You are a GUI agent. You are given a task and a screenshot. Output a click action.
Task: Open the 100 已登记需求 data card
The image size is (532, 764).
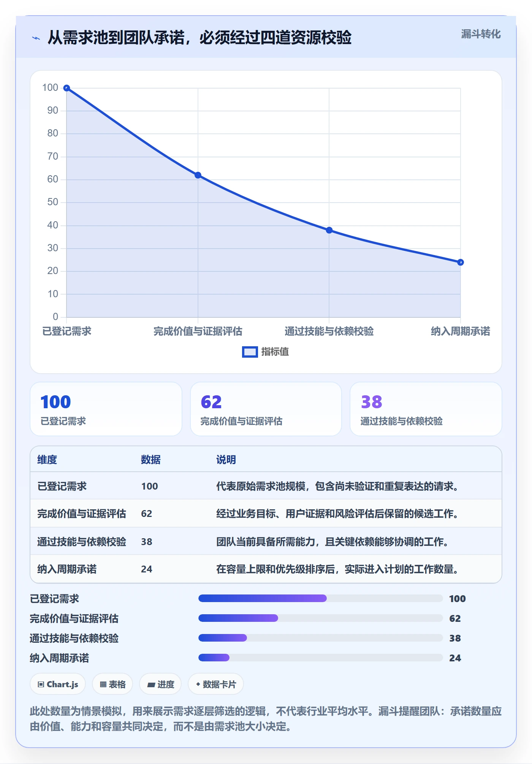[106, 409]
